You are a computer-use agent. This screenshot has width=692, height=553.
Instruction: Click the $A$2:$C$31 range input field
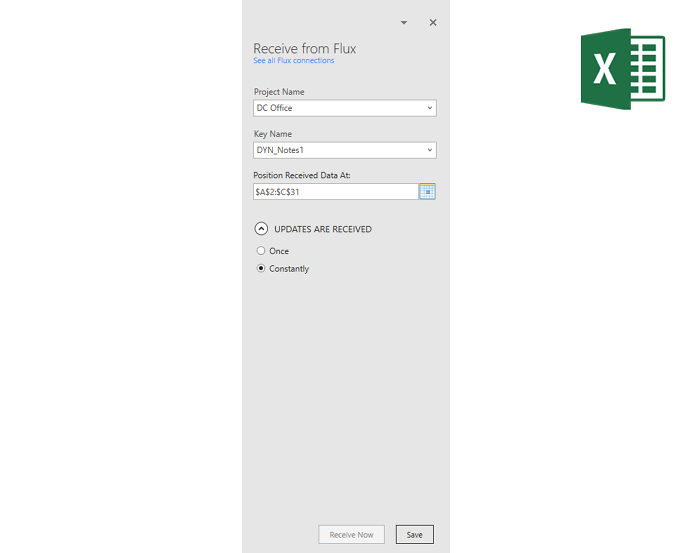[335, 192]
